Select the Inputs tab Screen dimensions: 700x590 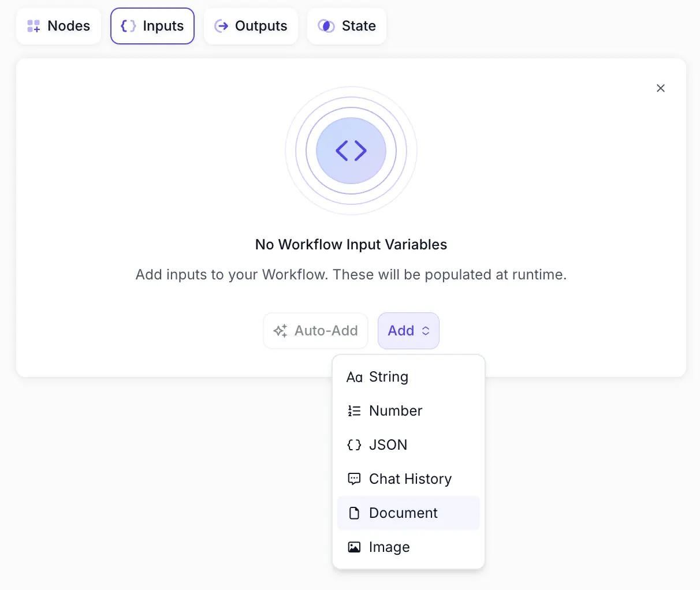coord(152,26)
